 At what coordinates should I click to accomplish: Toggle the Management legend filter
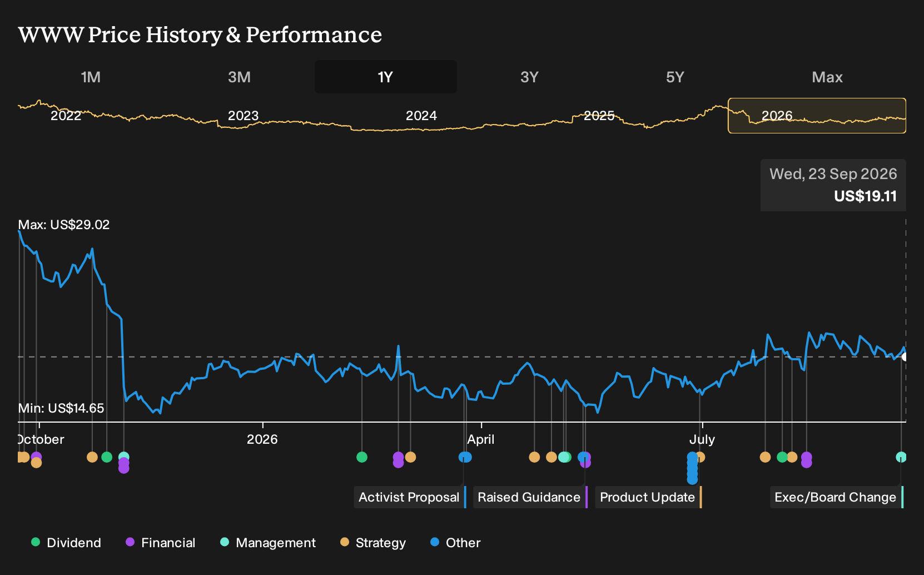[268, 543]
